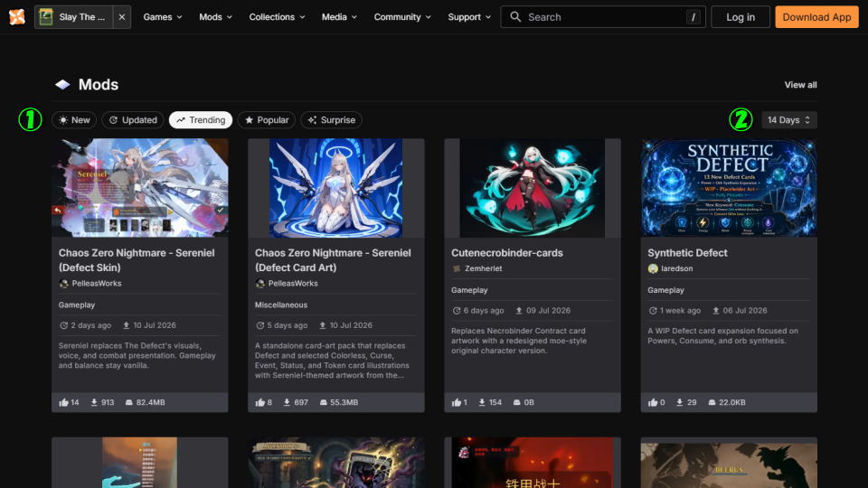Click the search magnifier icon
The height and width of the screenshot is (488, 868).
pyautogui.click(x=515, y=17)
